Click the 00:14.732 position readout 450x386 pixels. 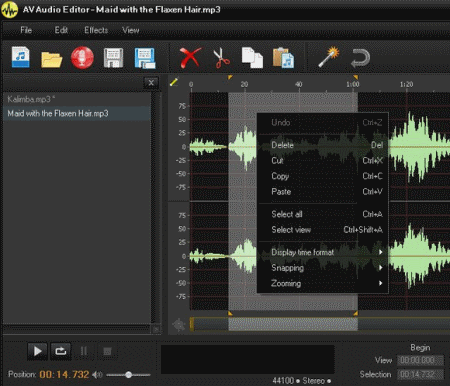tap(64, 375)
